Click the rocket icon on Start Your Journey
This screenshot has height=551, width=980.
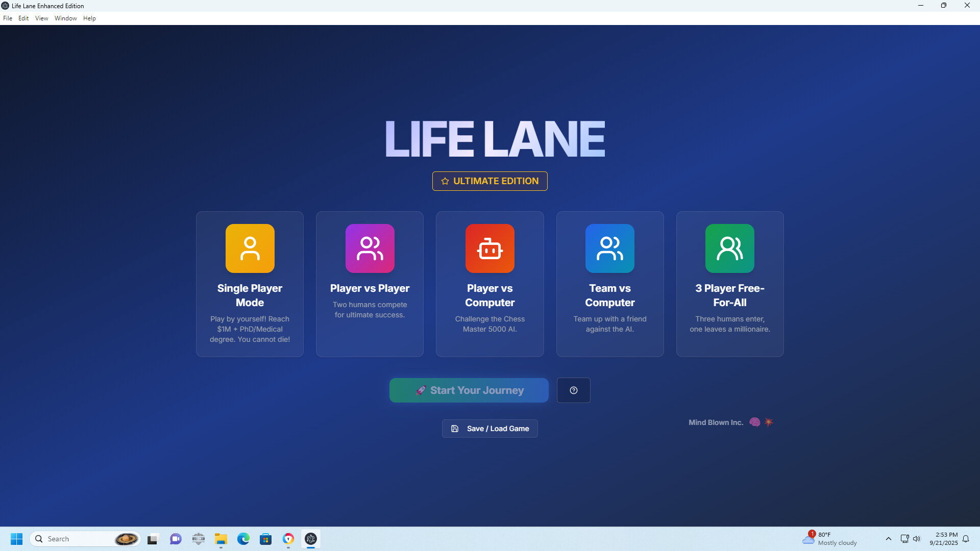(x=421, y=390)
